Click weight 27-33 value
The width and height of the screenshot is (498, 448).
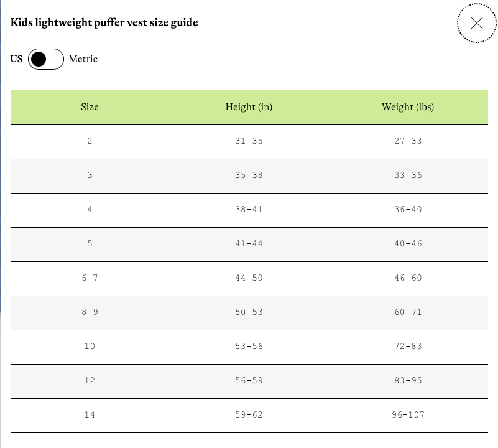[408, 141]
